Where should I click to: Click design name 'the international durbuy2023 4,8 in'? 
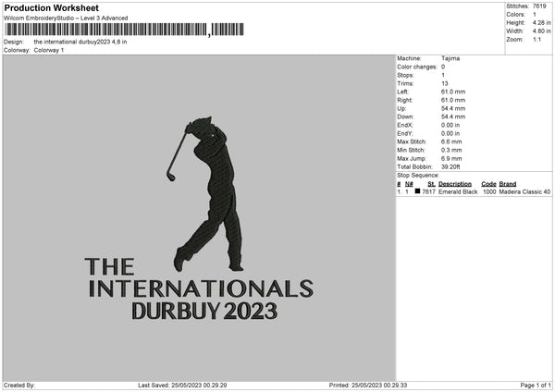click(80, 42)
